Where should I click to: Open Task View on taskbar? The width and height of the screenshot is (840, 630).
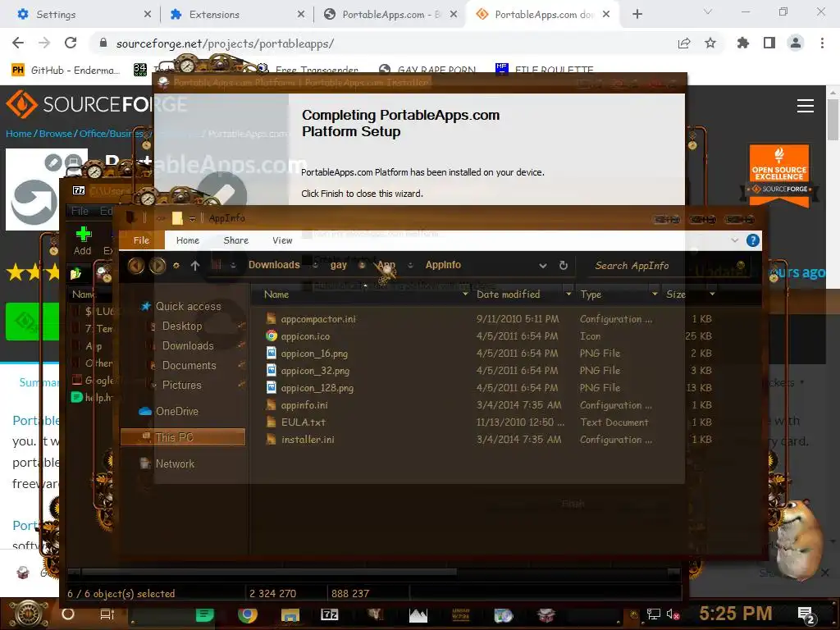click(x=107, y=614)
